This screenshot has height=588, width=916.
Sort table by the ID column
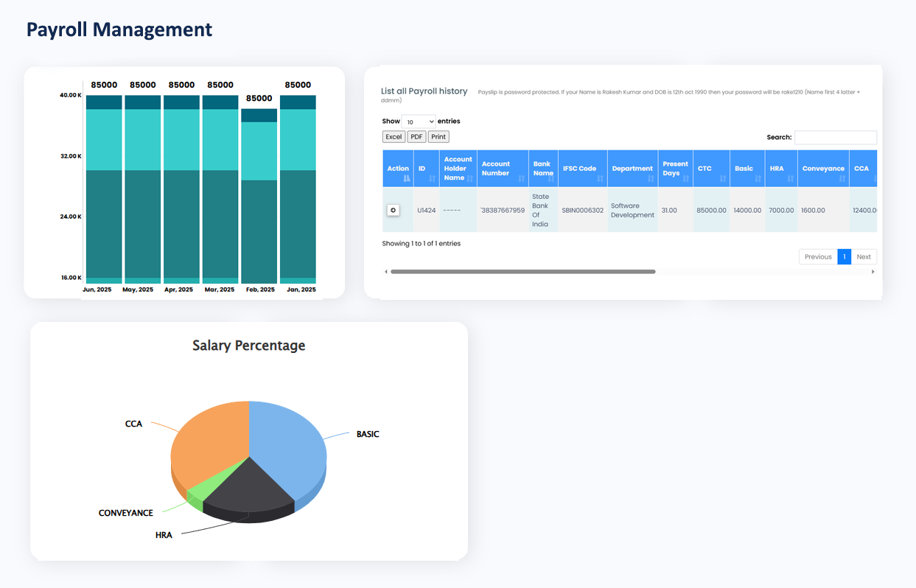pos(426,169)
